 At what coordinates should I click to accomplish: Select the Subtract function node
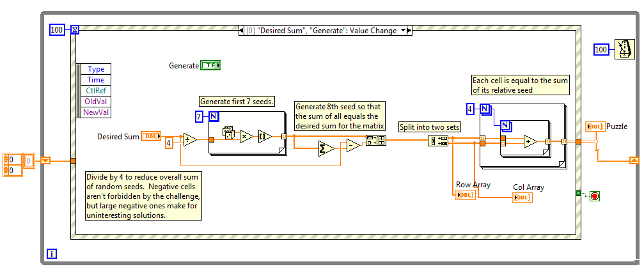click(x=353, y=145)
